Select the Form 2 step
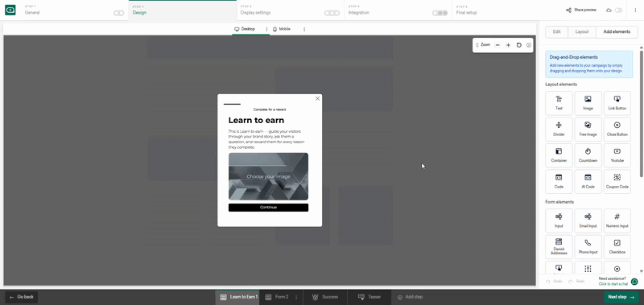The height and width of the screenshot is (305, 644). pyautogui.click(x=277, y=297)
